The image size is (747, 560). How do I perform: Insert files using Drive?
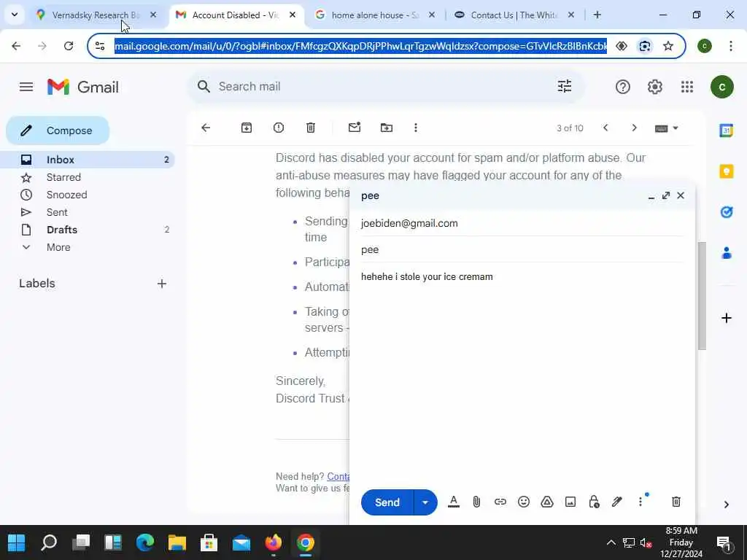[547, 502]
